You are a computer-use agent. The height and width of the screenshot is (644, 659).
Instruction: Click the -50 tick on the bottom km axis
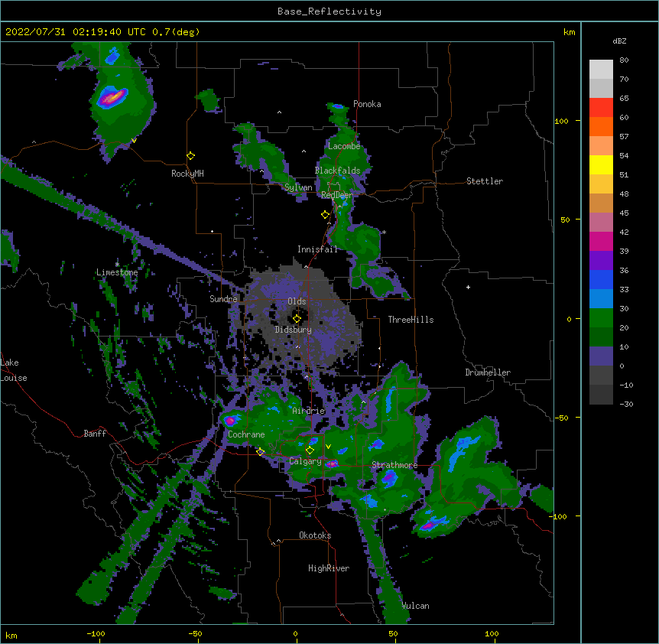click(x=195, y=634)
